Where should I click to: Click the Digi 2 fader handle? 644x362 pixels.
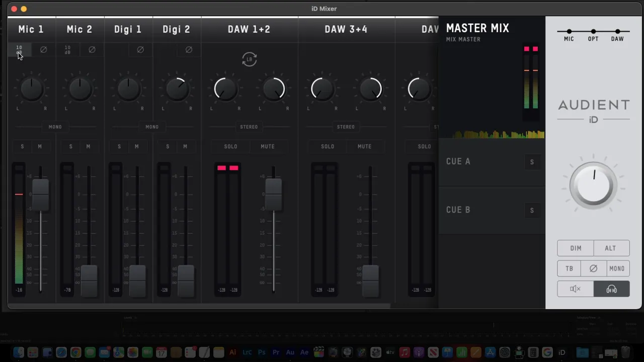[186, 282]
